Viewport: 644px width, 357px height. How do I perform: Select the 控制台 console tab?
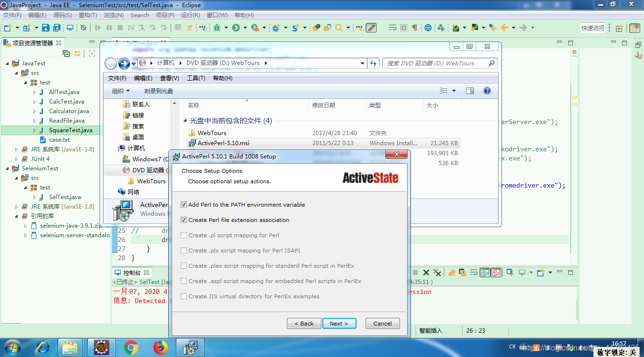[x=132, y=273]
